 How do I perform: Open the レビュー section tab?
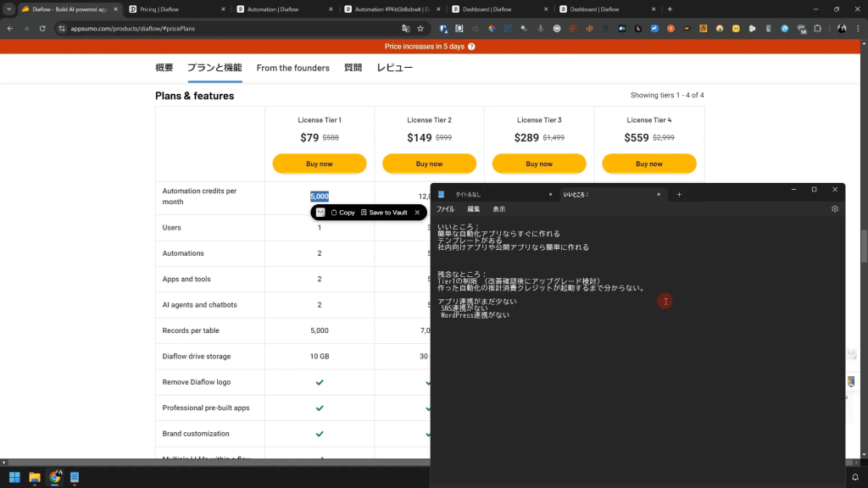(x=395, y=68)
